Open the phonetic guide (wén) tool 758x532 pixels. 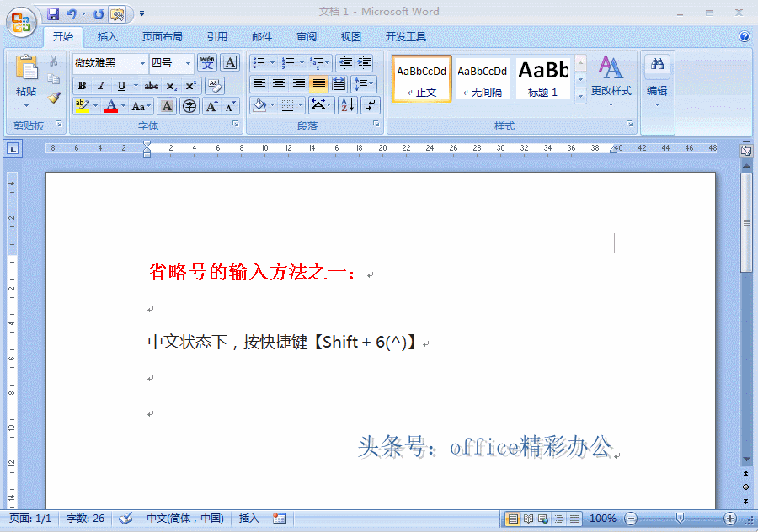pos(207,63)
